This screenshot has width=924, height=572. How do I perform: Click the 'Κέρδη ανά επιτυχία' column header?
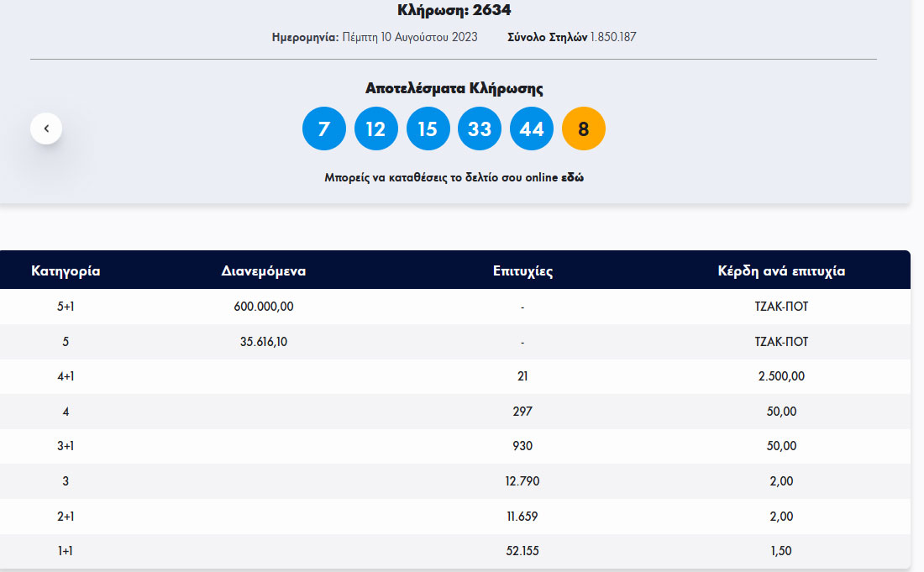tap(781, 271)
